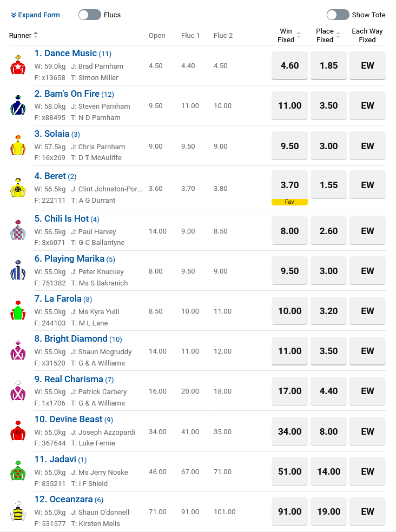The height and width of the screenshot is (532, 396).
Task: Toggle the Flucs switch
Action: 90,15
